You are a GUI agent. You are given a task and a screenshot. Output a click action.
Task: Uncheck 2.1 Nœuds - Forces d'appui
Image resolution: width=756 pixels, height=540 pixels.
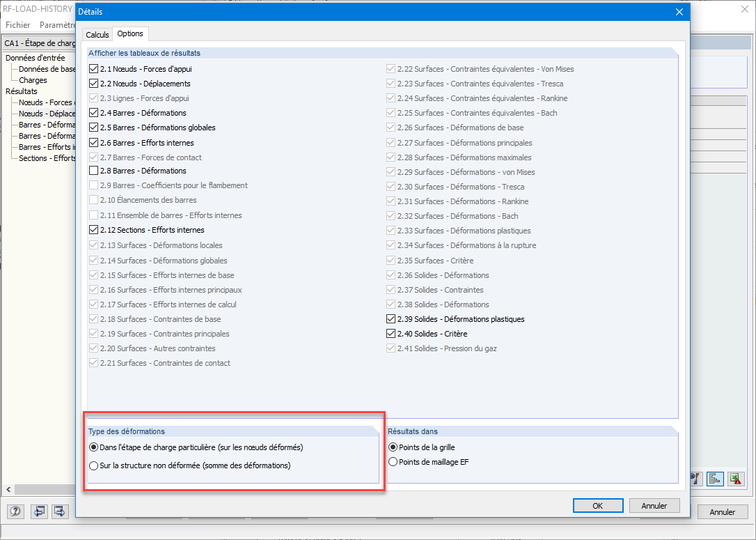(x=93, y=69)
